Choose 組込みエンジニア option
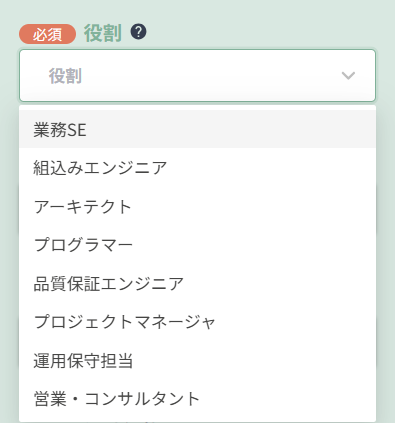Screen dimensions: 395x423 pyautogui.click(x=197, y=168)
